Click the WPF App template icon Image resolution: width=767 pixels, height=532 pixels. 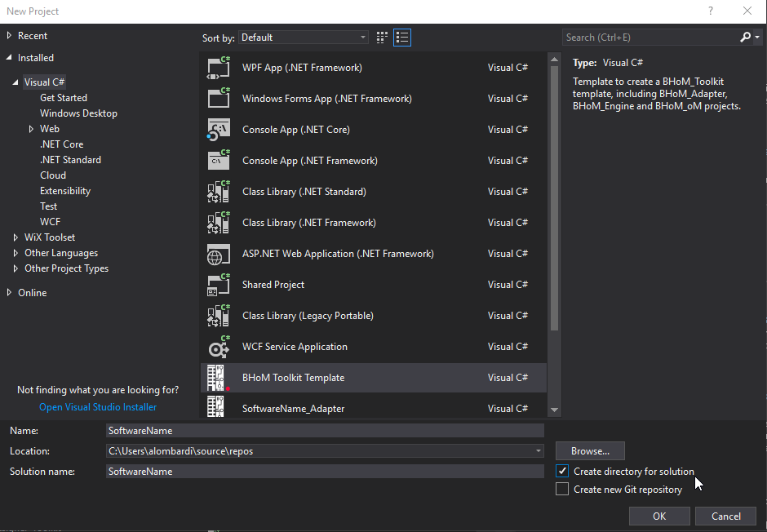[218, 68]
